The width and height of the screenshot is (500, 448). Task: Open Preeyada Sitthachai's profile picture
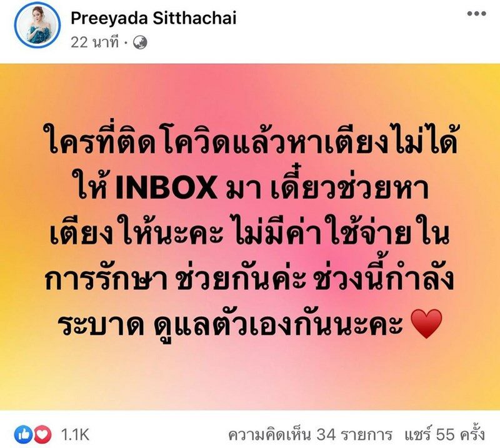(x=37, y=24)
